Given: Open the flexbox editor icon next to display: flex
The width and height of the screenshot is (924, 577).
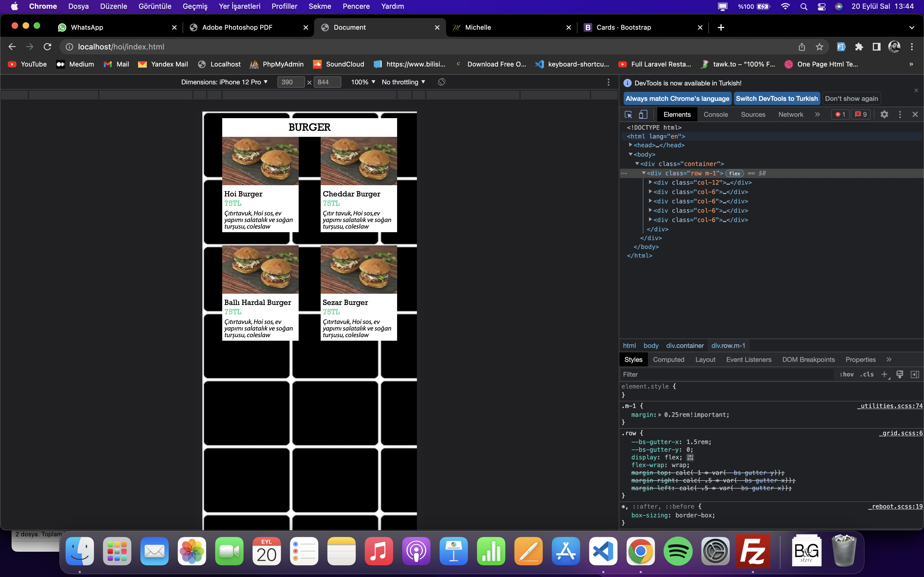Looking at the screenshot, I should pos(690,457).
